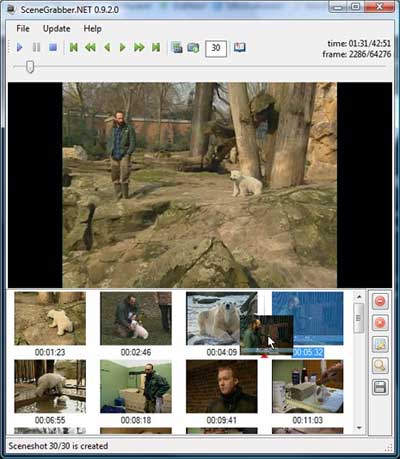This screenshot has height=459, width=400.
Task: Fast forward with the double right arrows
Action: [x=139, y=47]
